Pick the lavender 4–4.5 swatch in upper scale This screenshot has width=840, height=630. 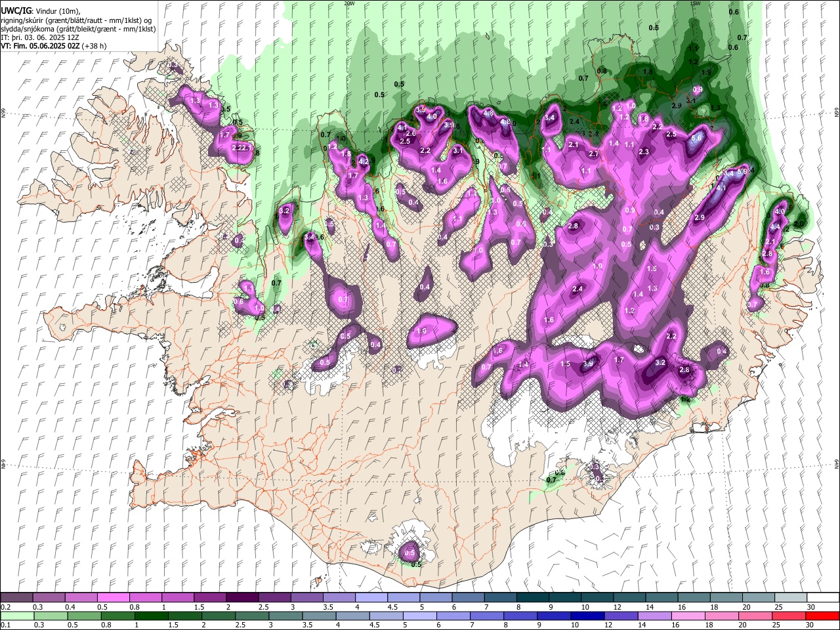[371, 597]
